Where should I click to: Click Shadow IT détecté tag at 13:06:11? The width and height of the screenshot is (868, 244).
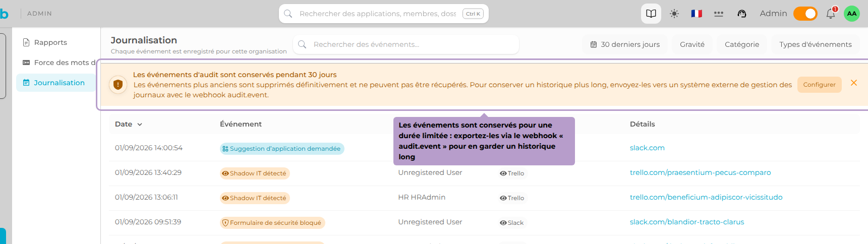(255, 198)
